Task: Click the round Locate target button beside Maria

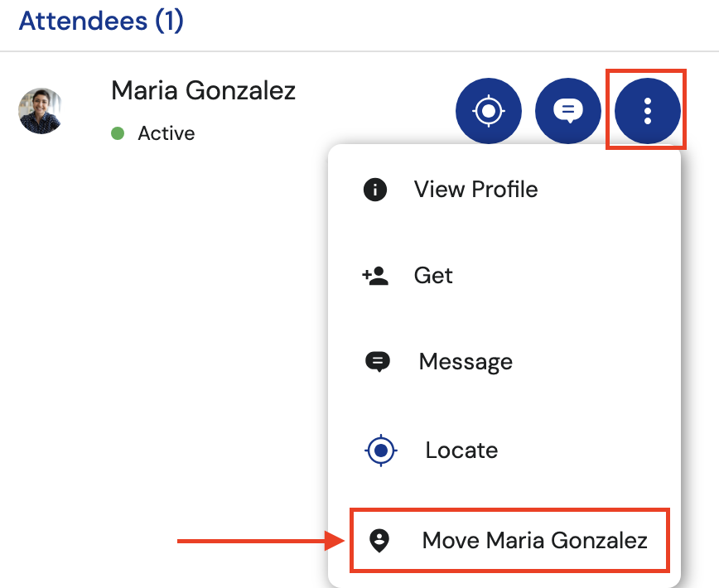Action: 489,110
